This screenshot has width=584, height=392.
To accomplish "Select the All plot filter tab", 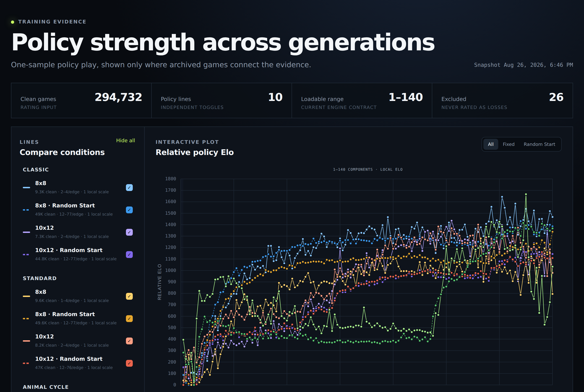I will [490, 144].
